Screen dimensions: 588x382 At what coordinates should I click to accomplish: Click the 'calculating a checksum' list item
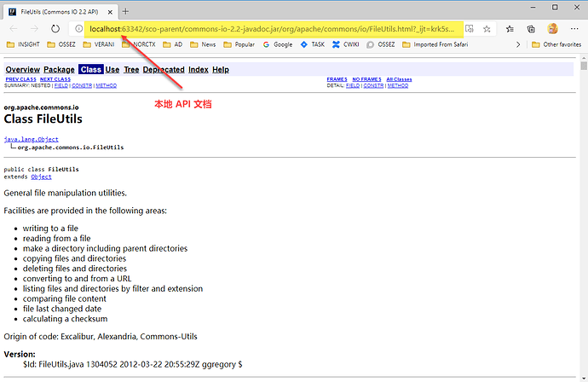click(x=65, y=319)
